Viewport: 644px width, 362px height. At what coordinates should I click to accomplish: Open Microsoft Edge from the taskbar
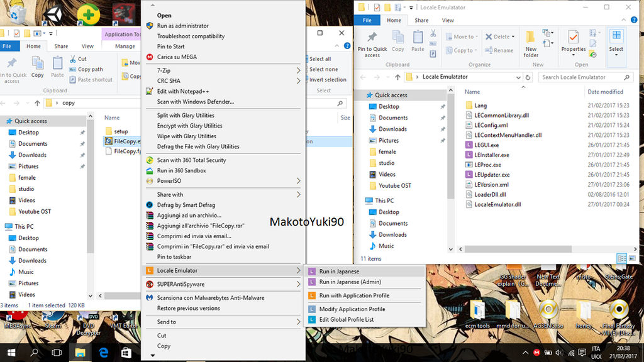(x=103, y=353)
